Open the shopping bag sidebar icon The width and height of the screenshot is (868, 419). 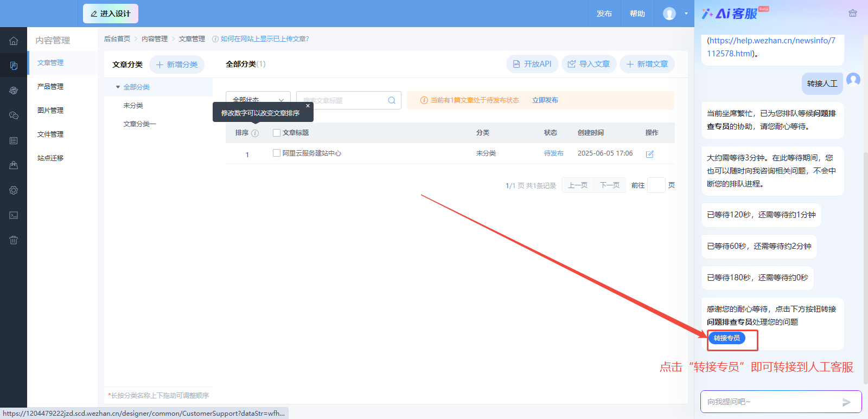coord(14,165)
